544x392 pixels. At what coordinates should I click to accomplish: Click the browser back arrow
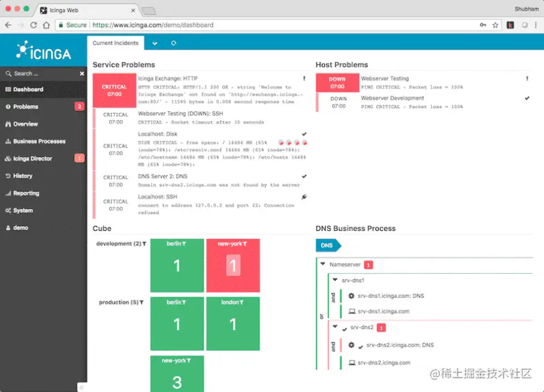[x=9, y=25]
